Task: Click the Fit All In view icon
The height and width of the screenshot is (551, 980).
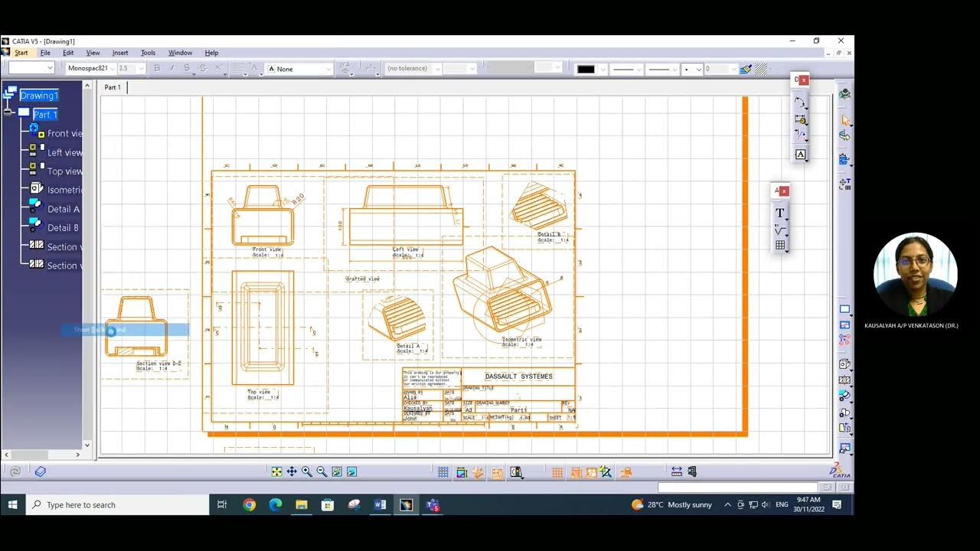Action: pos(276,472)
